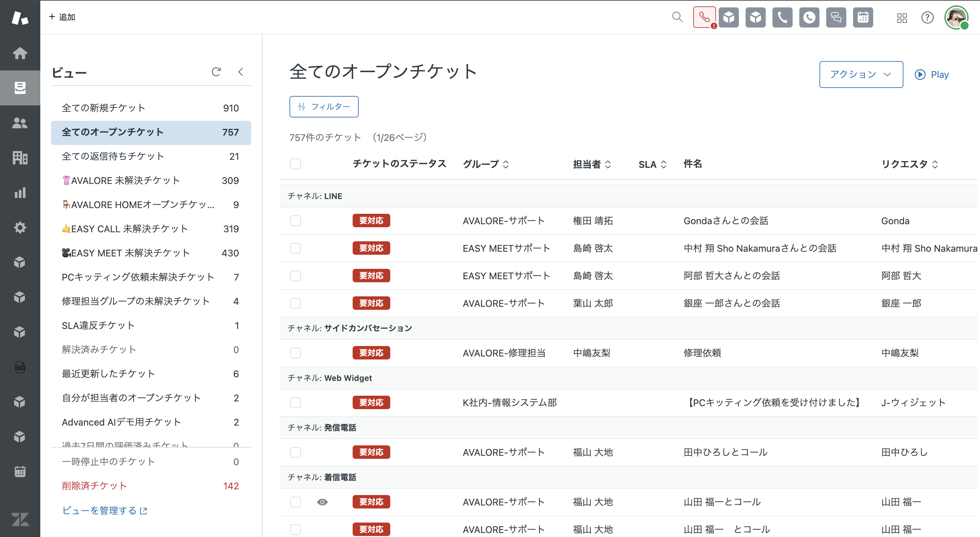Click the フィルター button
This screenshot has height=537, width=980.
pyautogui.click(x=324, y=106)
